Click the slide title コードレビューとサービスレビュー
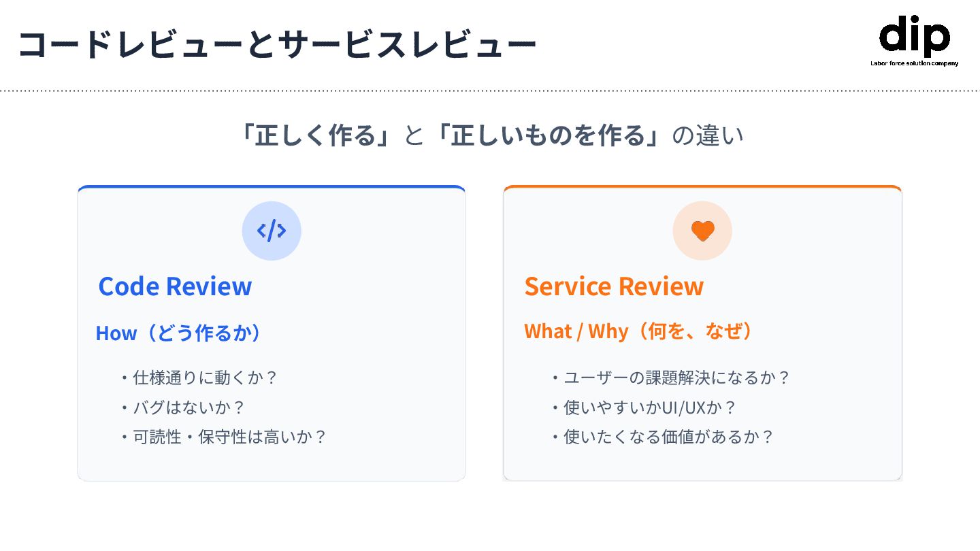 [277, 44]
